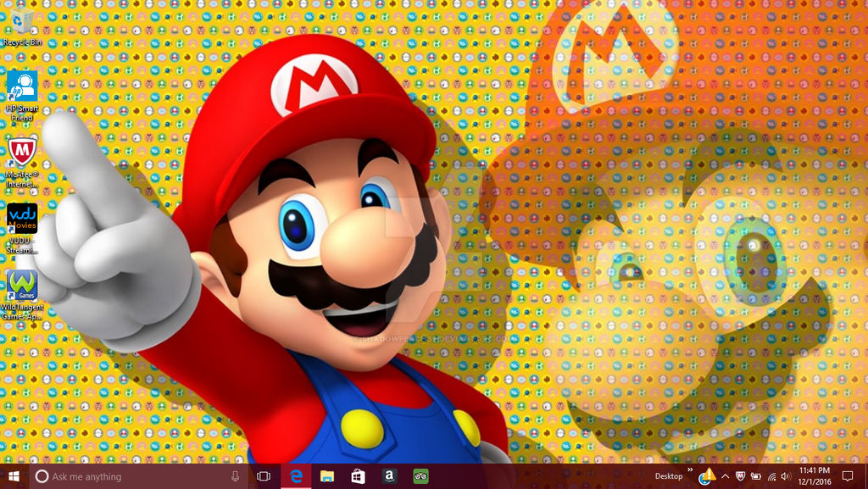Image resolution: width=868 pixels, height=489 pixels.
Task: Click the battery power tray icon
Action: coord(756,476)
